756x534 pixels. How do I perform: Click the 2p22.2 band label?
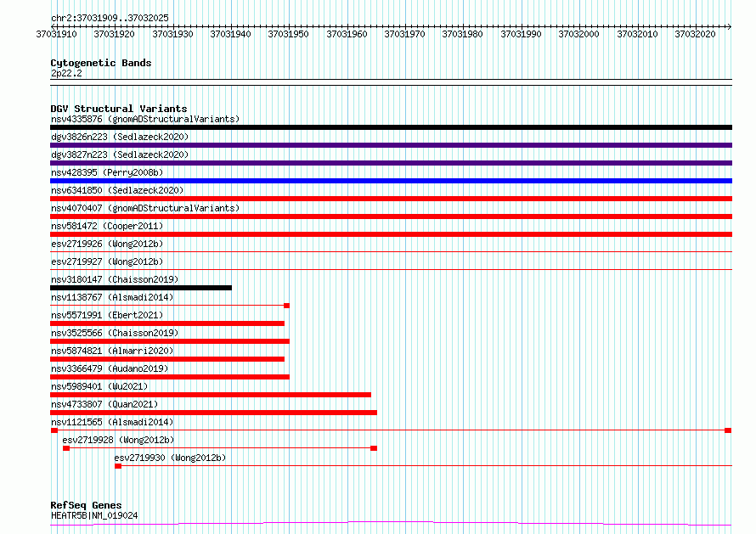[x=66, y=73]
